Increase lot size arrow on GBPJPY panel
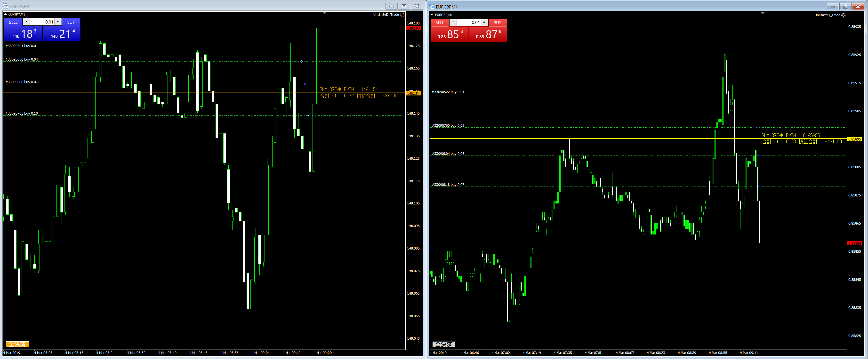Screen dimensions: 868x359 coord(58,22)
